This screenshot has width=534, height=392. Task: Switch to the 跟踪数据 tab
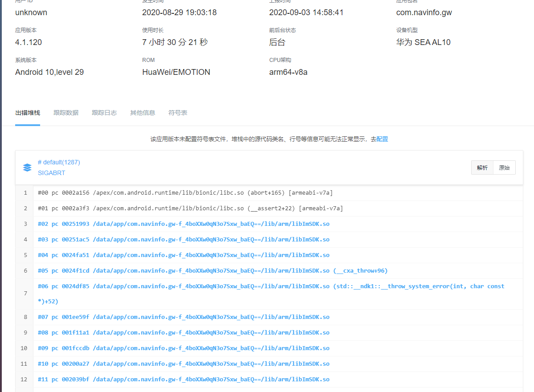(x=66, y=113)
